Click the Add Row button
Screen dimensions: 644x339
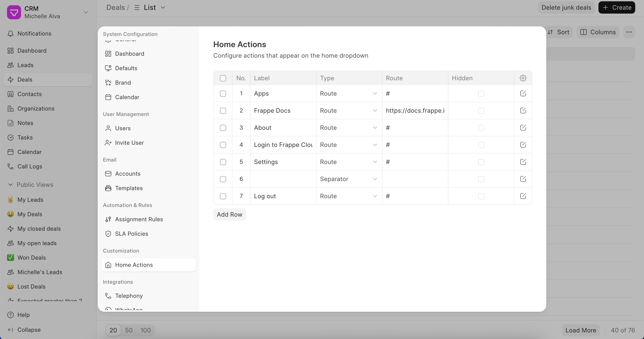(x=229, y=214)
